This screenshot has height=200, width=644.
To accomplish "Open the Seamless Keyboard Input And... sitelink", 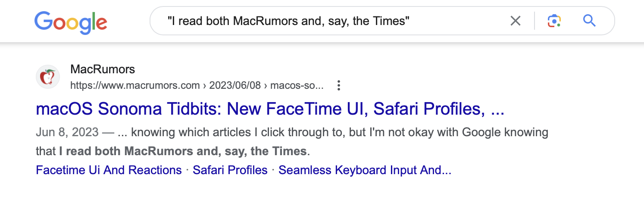I will pyautogui.click(x=365, y=170).
